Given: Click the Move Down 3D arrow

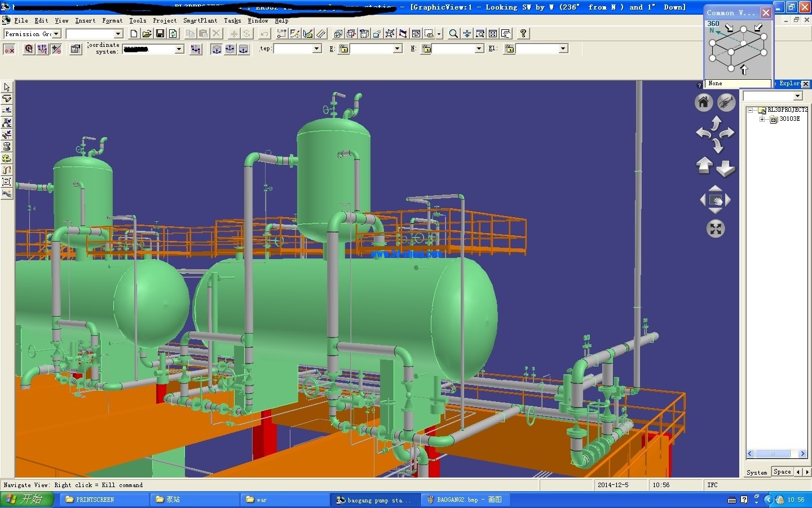Looking at the screenshot, I should click(726, 168).
